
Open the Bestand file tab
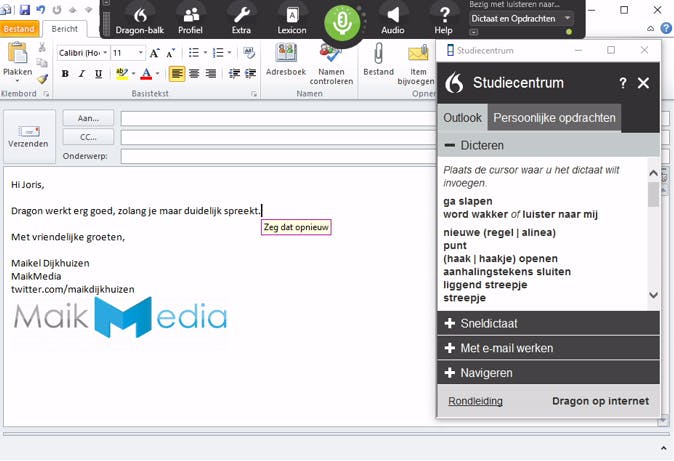pos(19,29)
